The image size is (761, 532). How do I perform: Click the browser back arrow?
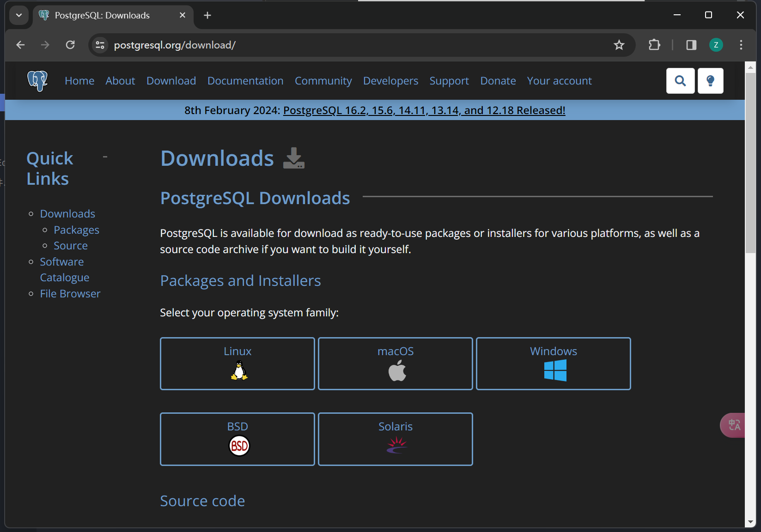point(20,45)
